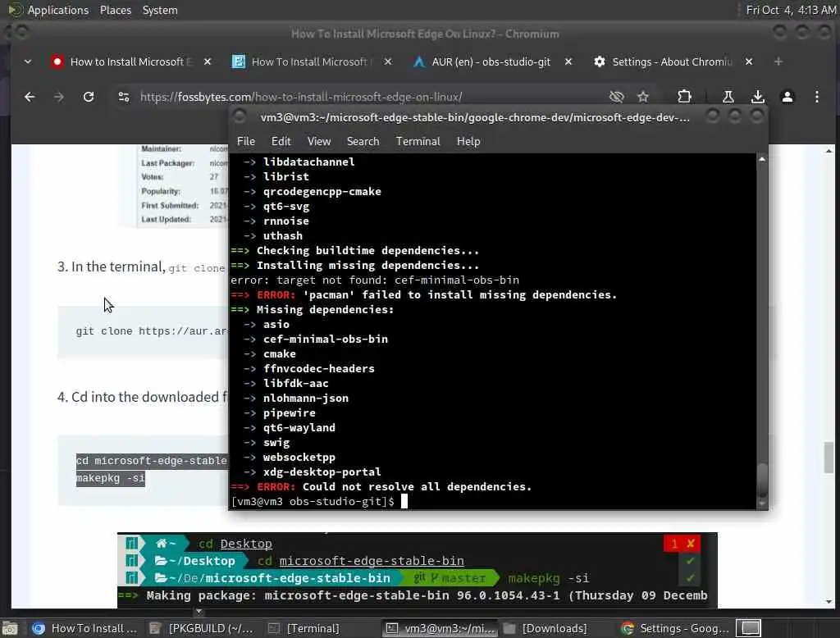Show Chromium downloads
Image resolution: width=840 pixels, height=638 pixels.
(x=757, y=97)
